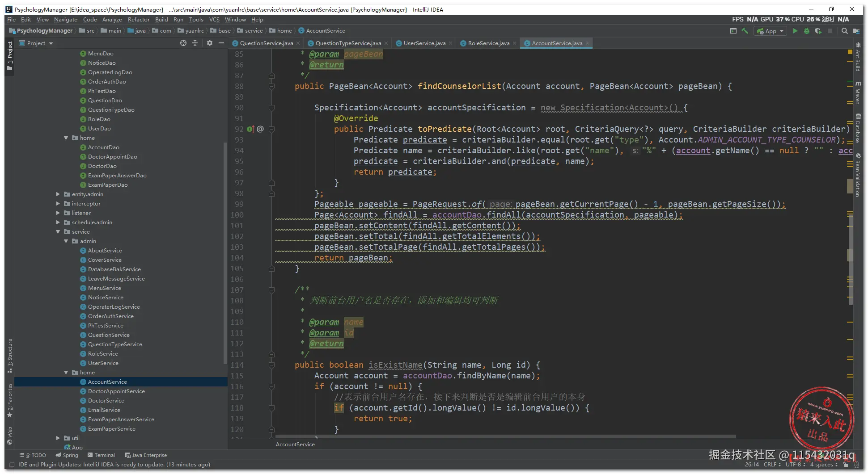
Task: Run the App configuration with green play button
Action: pyautogui.click(x=795, y=31)
